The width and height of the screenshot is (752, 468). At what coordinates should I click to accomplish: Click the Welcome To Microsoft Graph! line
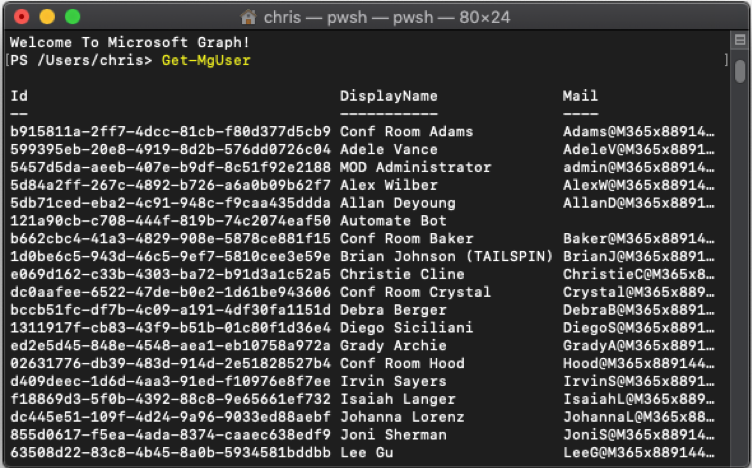(x=129, y=42)
